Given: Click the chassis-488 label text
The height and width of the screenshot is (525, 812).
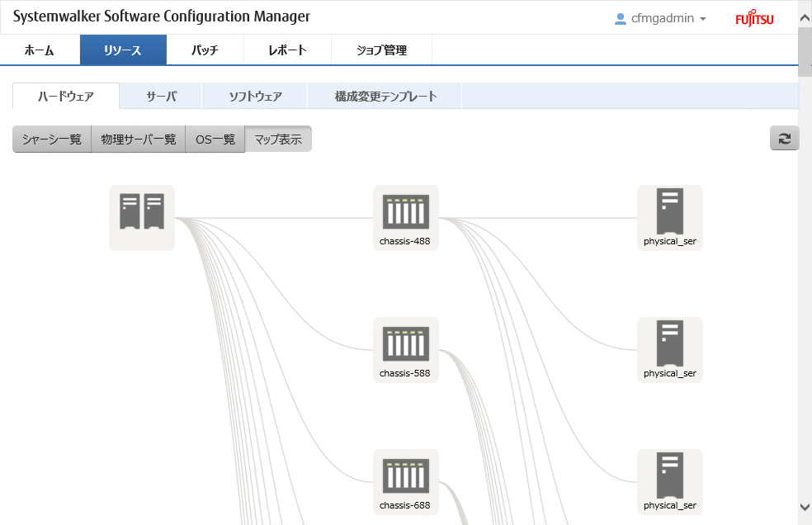Looking at the screenshot, I should (405, 241).
